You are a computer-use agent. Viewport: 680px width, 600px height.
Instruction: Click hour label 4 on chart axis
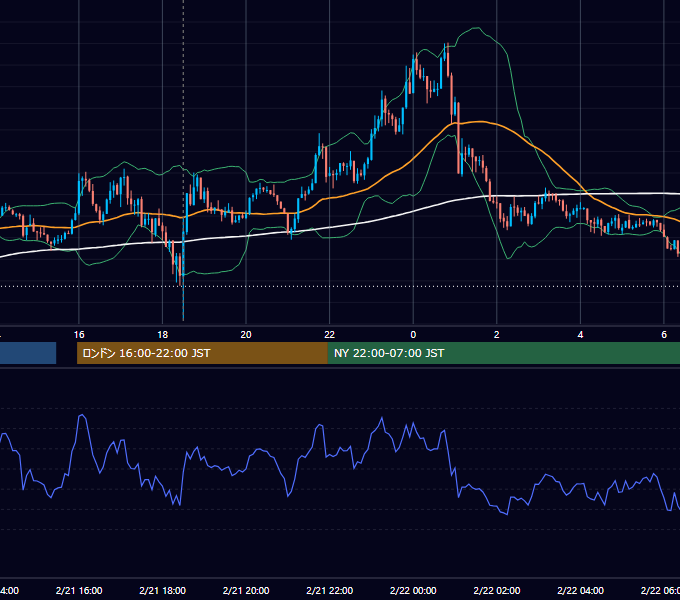click(580, 335)
